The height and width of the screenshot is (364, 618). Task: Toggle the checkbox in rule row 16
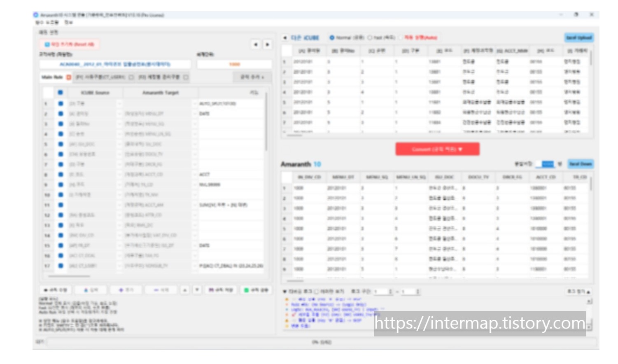coord(61,255)
